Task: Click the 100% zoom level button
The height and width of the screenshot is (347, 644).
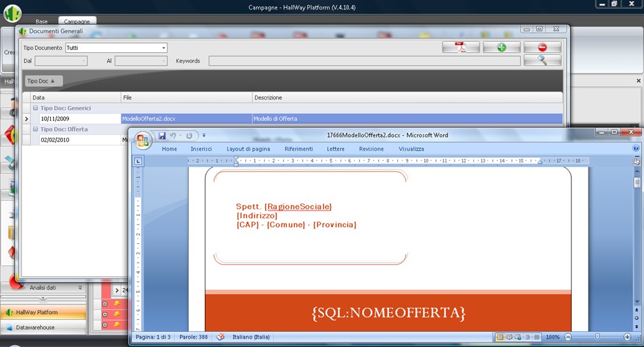Action: 553,337
